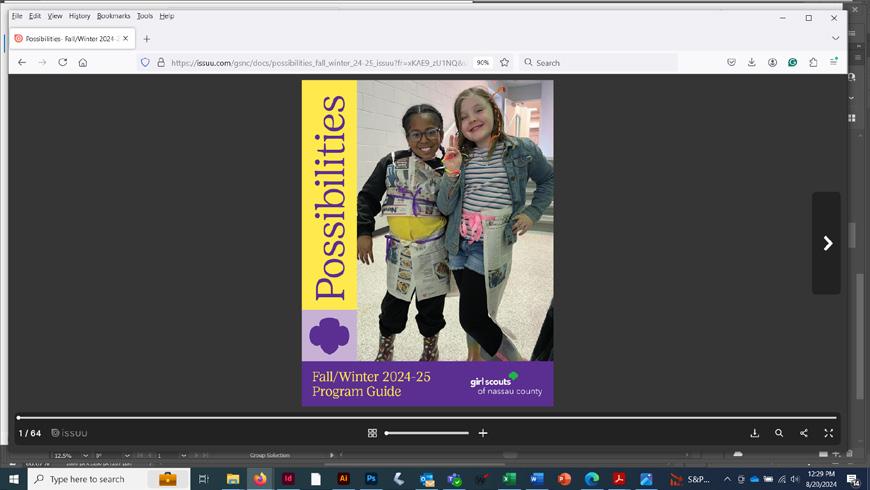Click the URL address bar
The image size is (870, 490).
[x=316, y=63]
